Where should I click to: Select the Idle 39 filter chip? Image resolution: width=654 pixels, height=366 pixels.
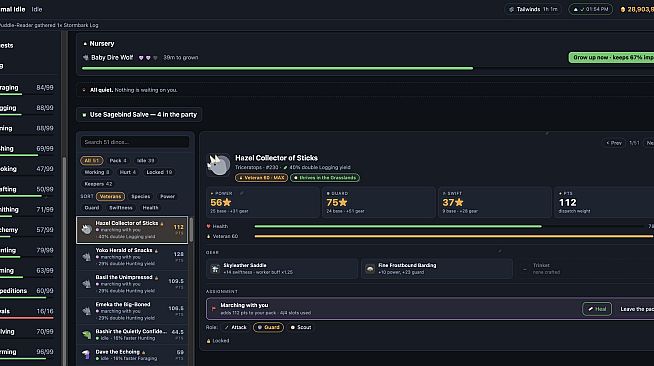pos(146,160)
